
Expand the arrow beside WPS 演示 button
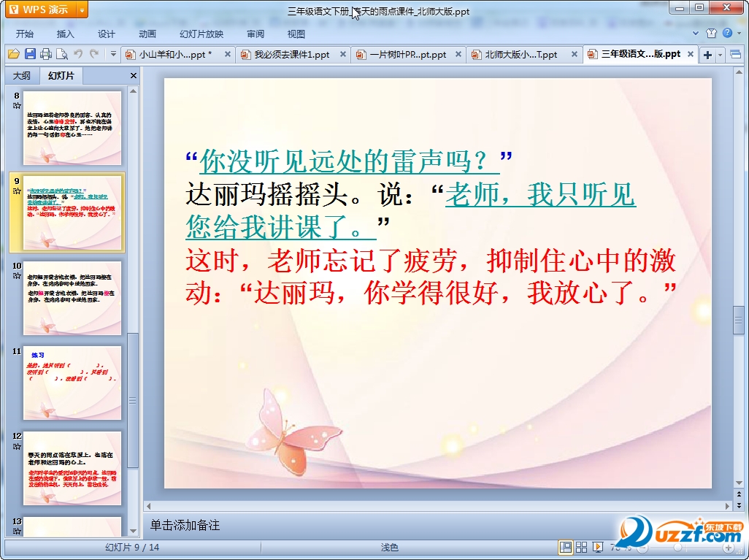82,9
